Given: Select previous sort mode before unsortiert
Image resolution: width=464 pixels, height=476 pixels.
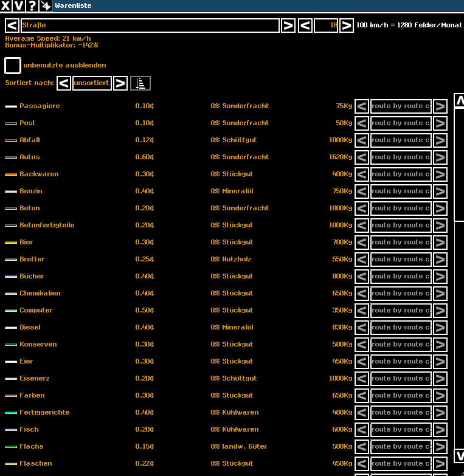Looking at the screenshot, I should (x=64, y=83).
